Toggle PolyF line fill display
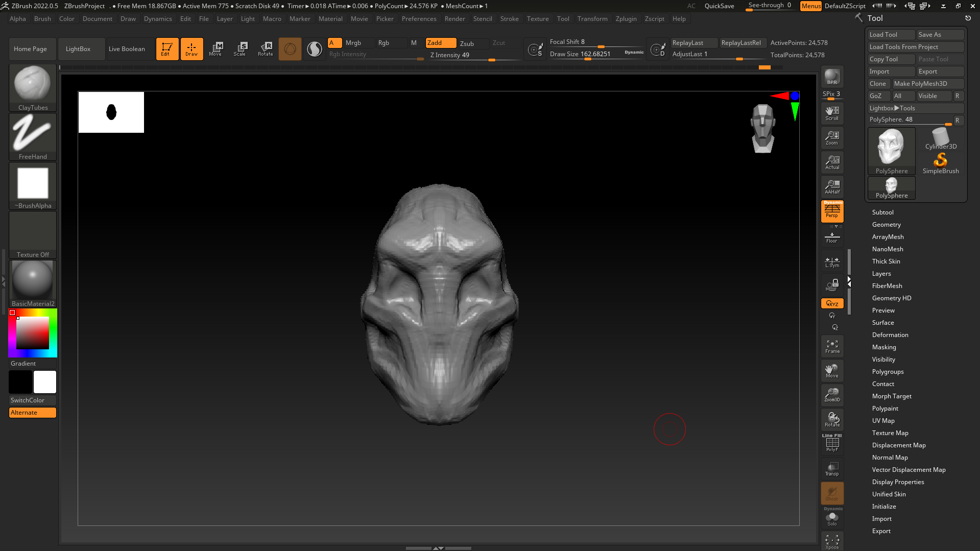Image resolution: width=980 pixels, height=551 pixels. (832, 443)
